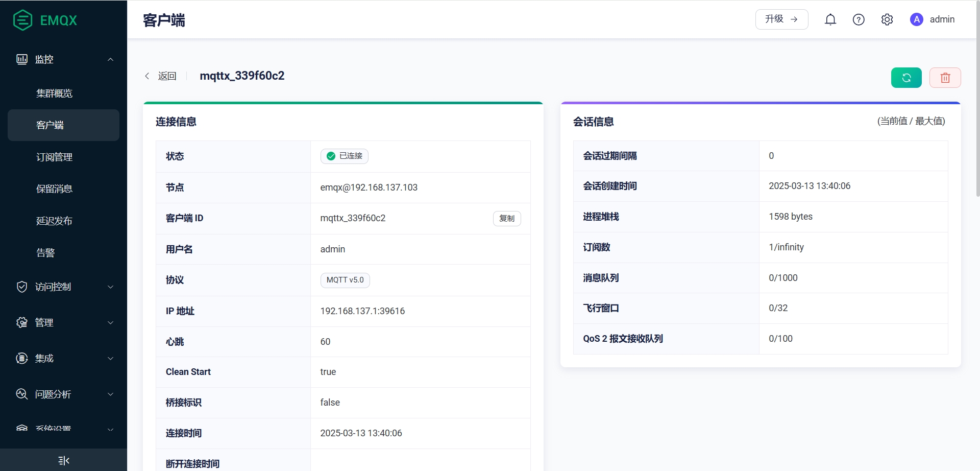Click the green refresh client button

click(906, 78)
